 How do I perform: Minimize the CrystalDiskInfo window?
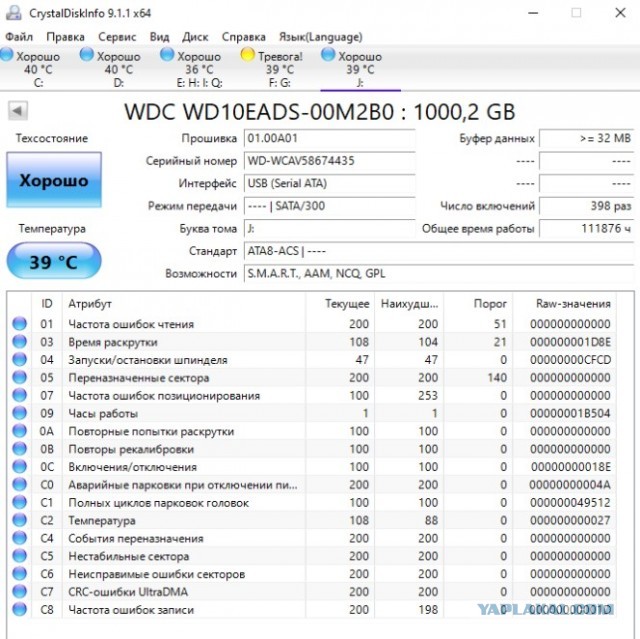click(533, 13)
